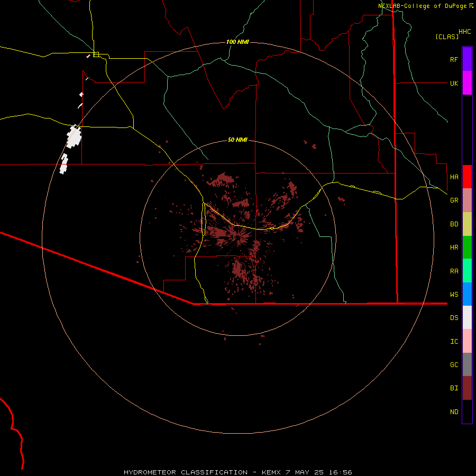Pick the HR green legend swatch
Image resolution: width=476 pixels, height=476 pixels.
467,248
